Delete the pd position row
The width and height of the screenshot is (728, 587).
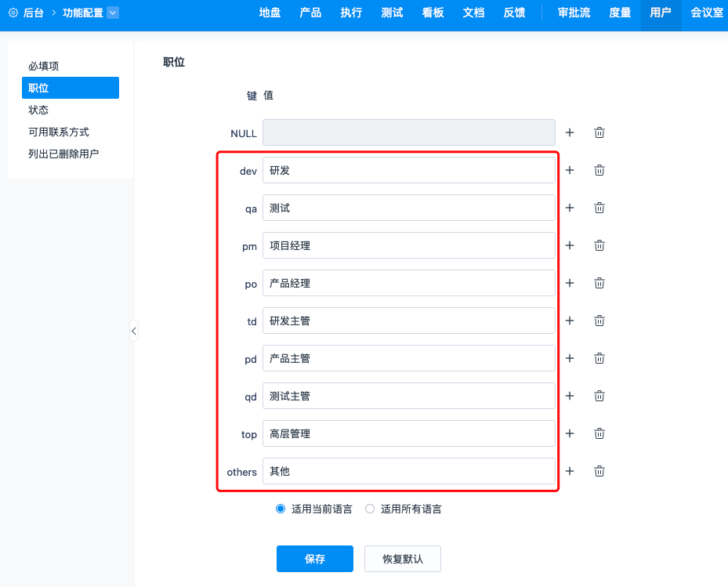point(599,358)
